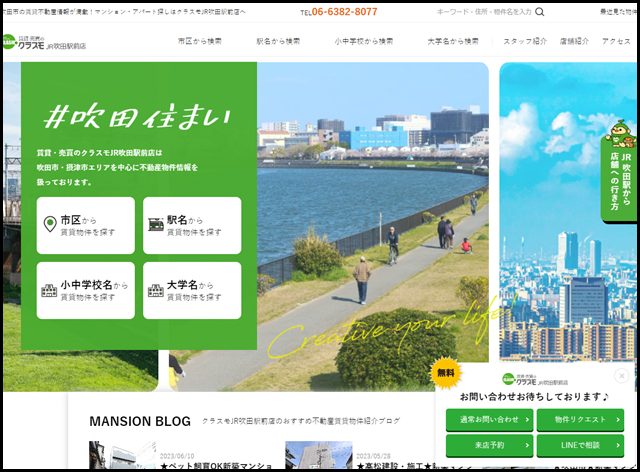The height and width of the screenshot is (472, 640).
Task: Open 駅名から検索 menu
Action: click(278, 41)
